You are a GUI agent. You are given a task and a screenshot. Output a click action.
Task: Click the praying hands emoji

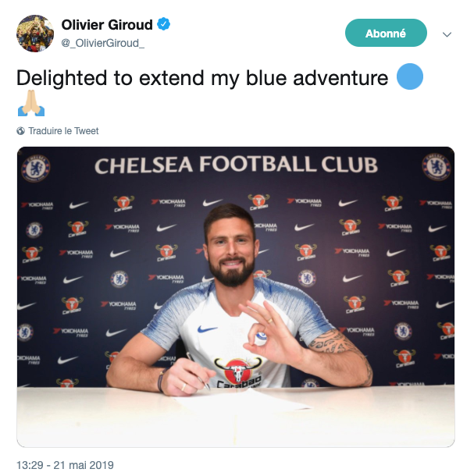(x=31, y=103)
